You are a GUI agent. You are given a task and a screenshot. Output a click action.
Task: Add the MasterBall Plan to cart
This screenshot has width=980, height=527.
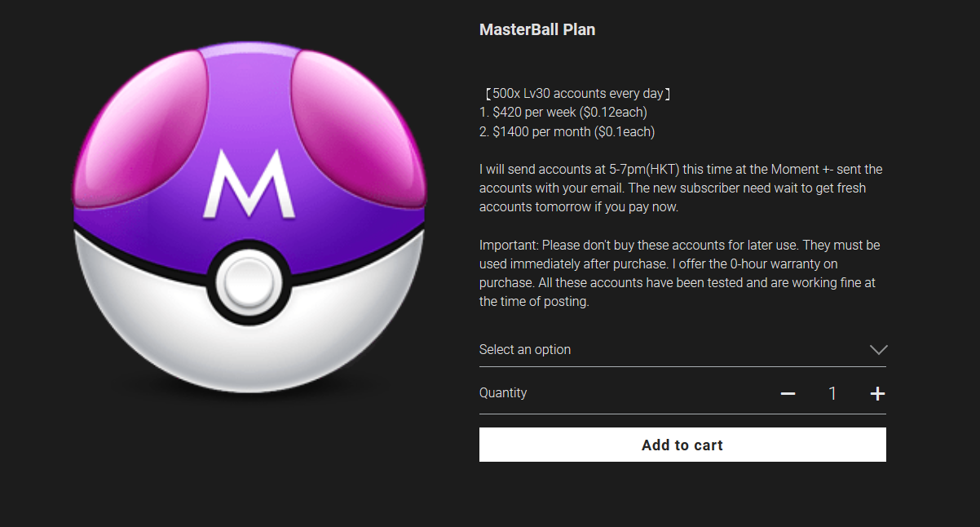682,445
